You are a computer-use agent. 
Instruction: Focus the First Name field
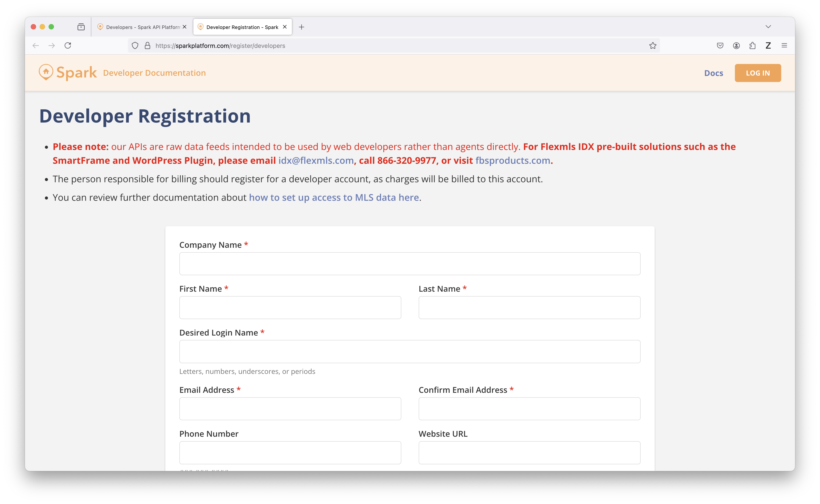(290, 308)
